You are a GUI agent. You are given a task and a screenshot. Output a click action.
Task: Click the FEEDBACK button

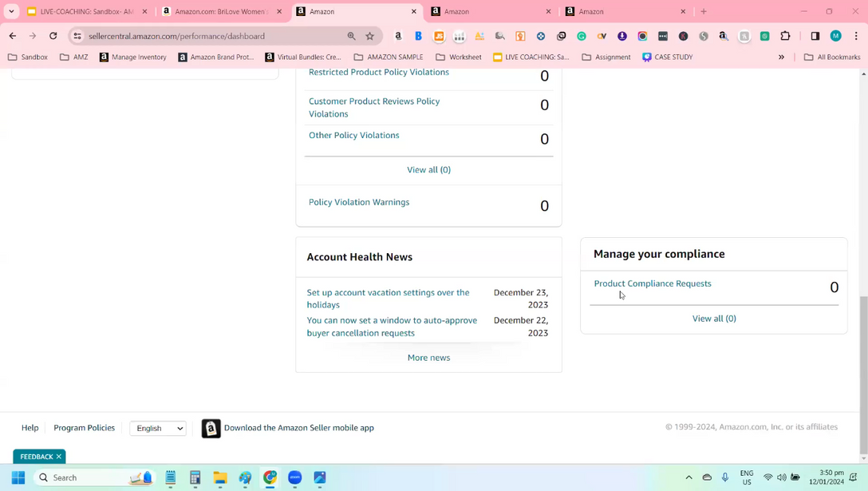(37, 457)
